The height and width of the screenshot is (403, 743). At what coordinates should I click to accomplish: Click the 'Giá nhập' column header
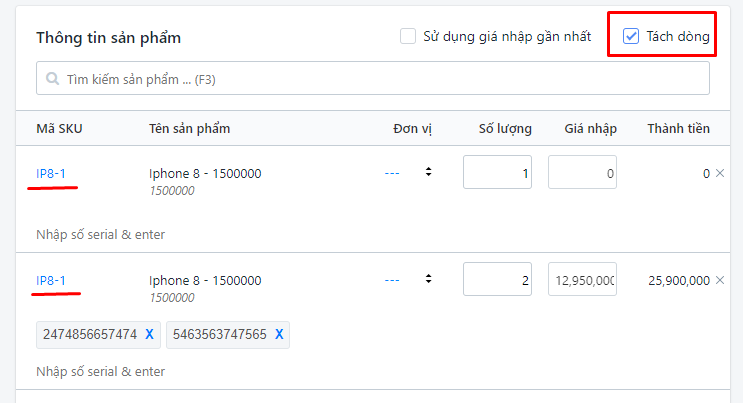(x=590, y=128)
